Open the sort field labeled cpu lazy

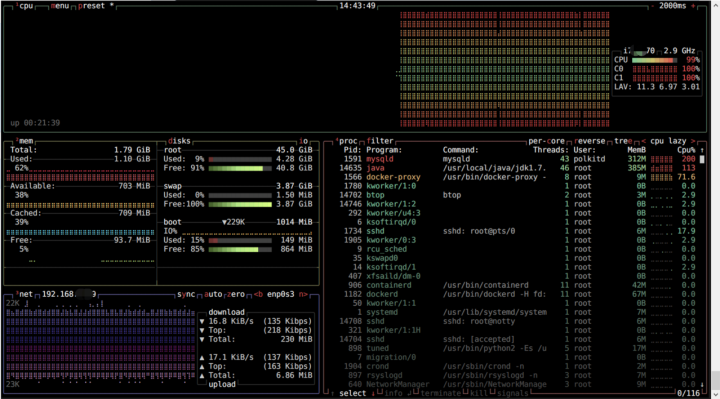tap(668, 141)
